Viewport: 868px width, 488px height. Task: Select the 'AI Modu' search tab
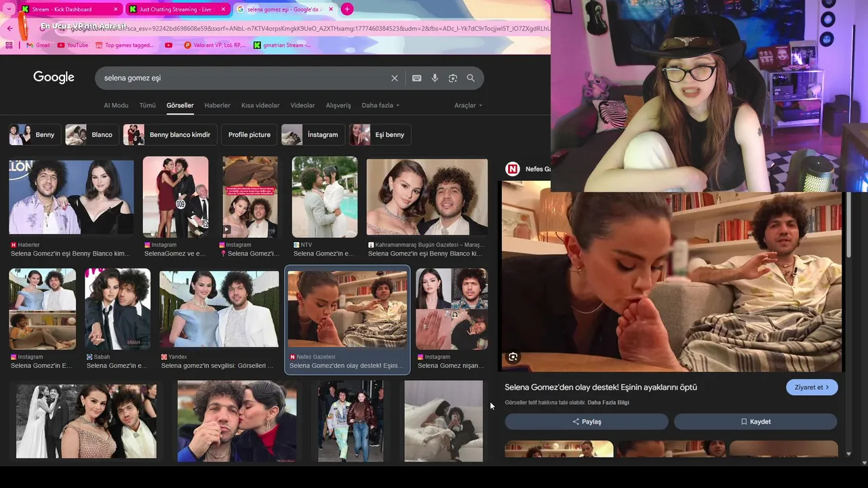(116, 106)
